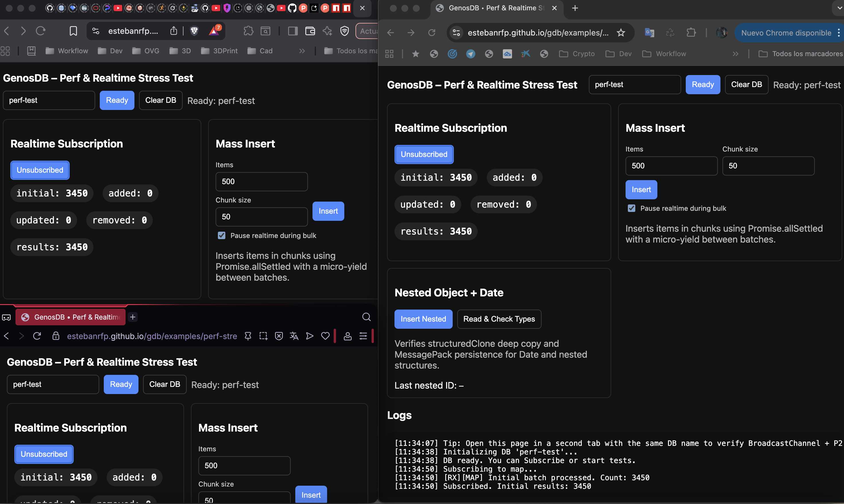Click the share icon in Brave address bar
The width and height of the screenshot is (844, 504).
[x=174, y=31]
